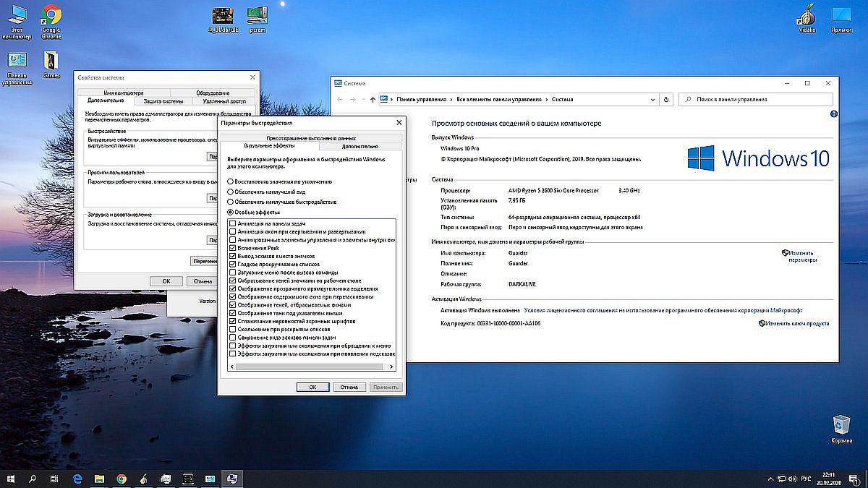
Task: Open the Vidalia onion desktop icon
Action: click(x=807, y=15)
